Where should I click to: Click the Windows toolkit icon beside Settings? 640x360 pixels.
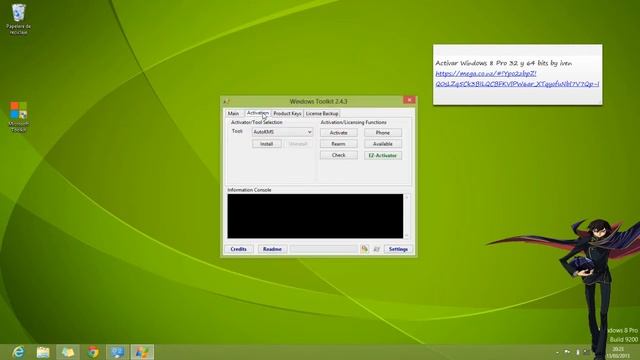point(376,249)
